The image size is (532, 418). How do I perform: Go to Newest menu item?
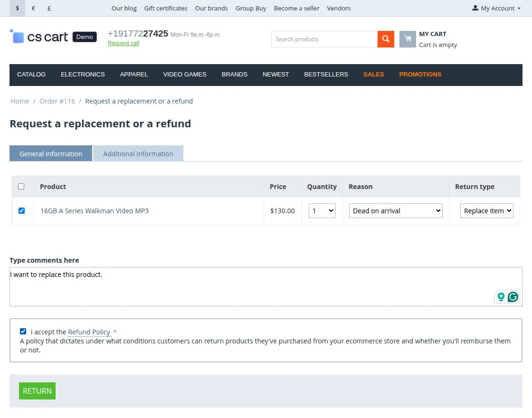pyautogui.click(x=276, y=74)
